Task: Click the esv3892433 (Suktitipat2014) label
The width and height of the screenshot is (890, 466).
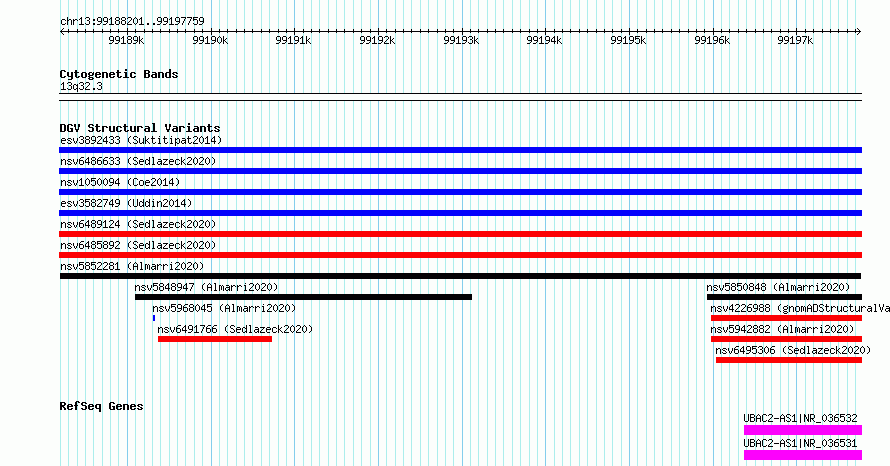Action: pos(141,140)
